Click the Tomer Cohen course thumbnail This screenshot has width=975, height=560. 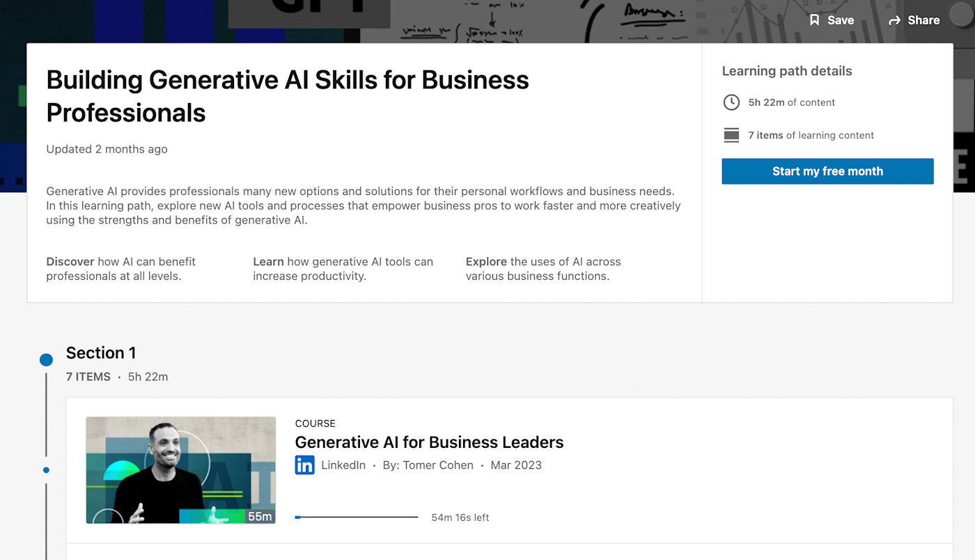(181, 470)
